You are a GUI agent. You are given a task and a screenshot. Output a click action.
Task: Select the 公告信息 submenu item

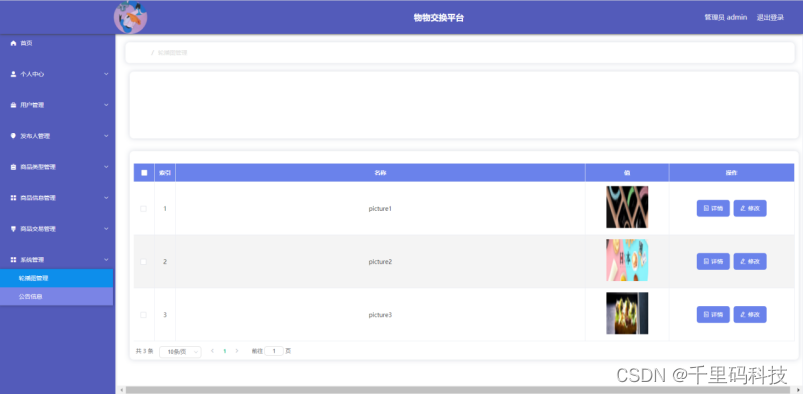pyautogui.click(x=56, y=296)
